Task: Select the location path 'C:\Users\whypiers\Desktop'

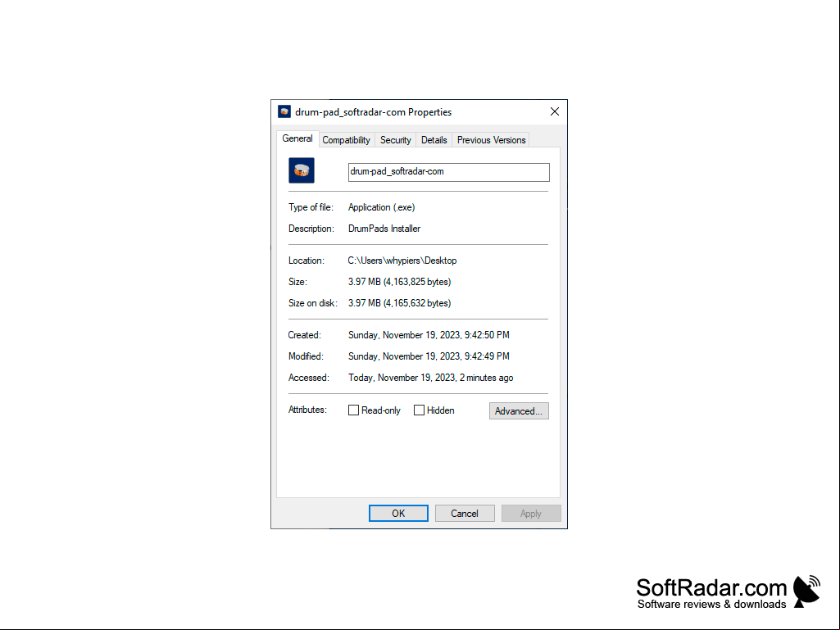Action: (402, 261)
